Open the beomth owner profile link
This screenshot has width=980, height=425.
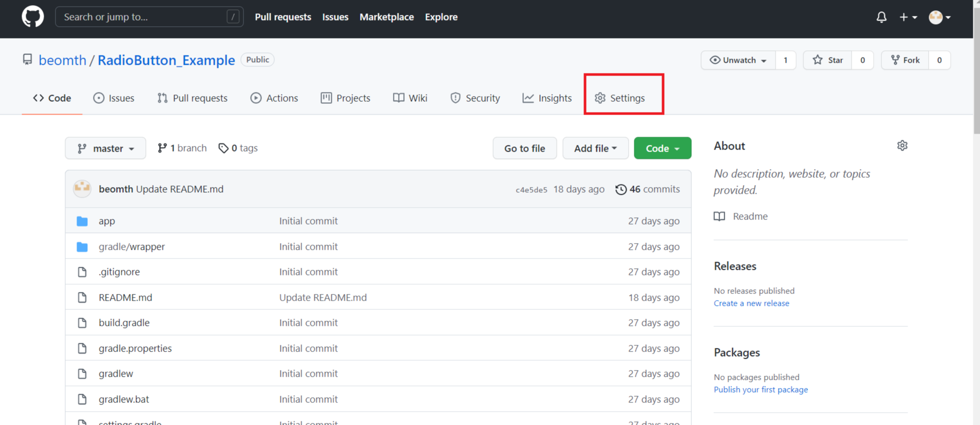tap(63, 60)
